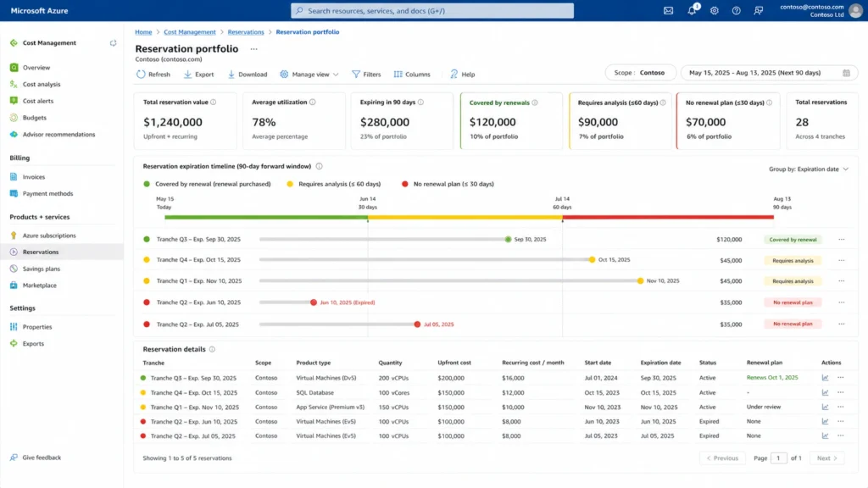The width and height of the screenshot is (868, 488).
Task: Open the calendar icon in date range
Action: 847,73
